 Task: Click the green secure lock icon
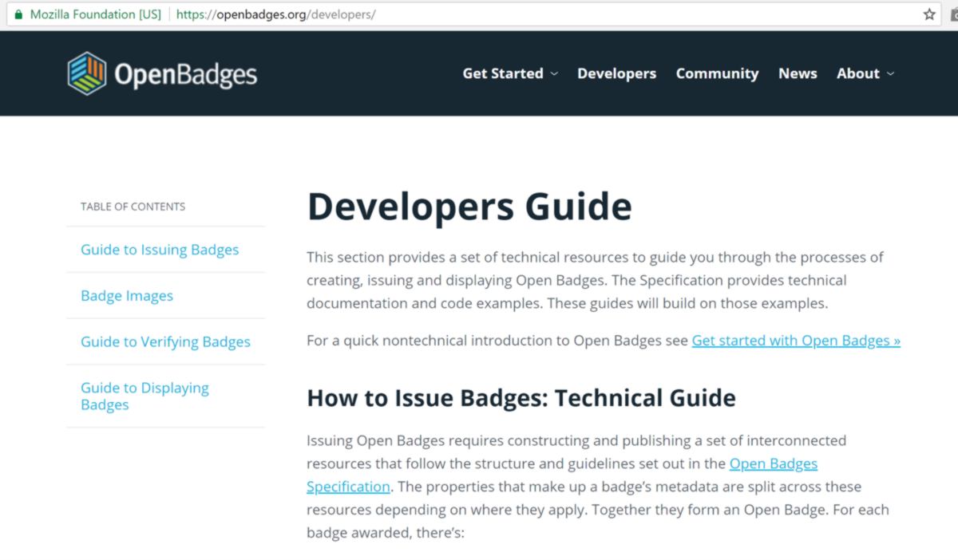pos(19,14)
